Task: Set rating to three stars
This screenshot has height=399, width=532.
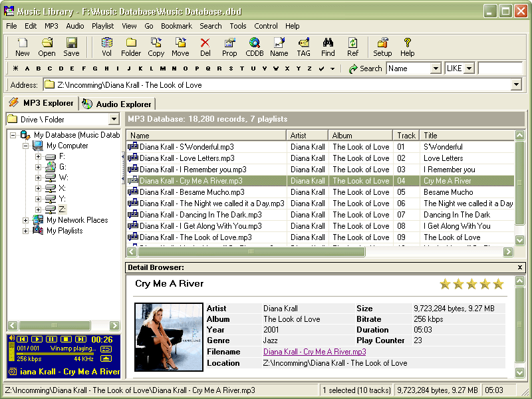Action: click(471, 284)
